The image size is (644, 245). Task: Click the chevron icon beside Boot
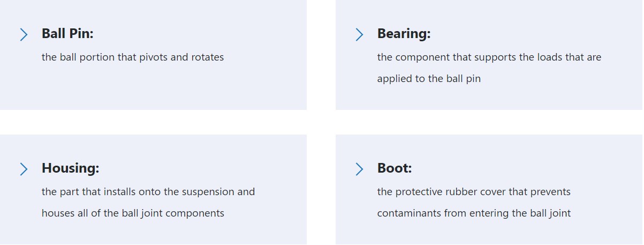click(359, 169)
